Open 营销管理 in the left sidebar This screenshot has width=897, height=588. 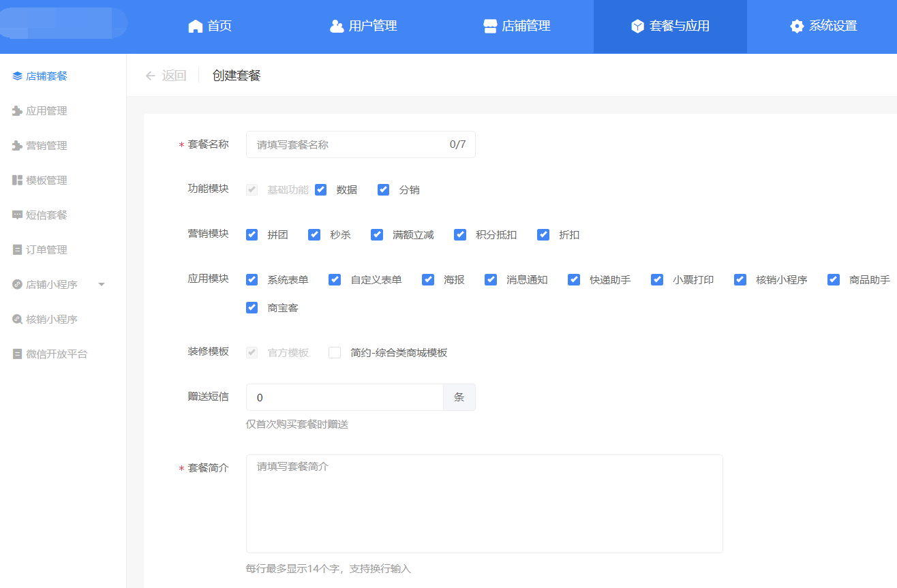(x=46, y=146)
